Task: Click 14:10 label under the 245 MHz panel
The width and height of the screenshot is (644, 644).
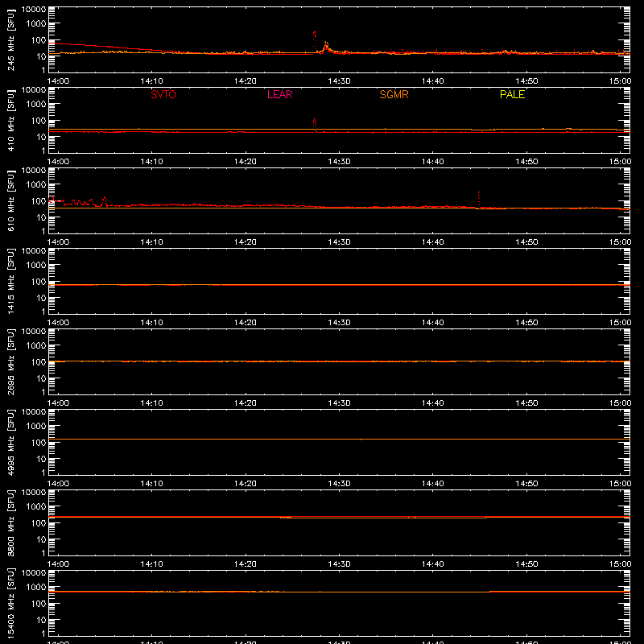Action: 151,81
